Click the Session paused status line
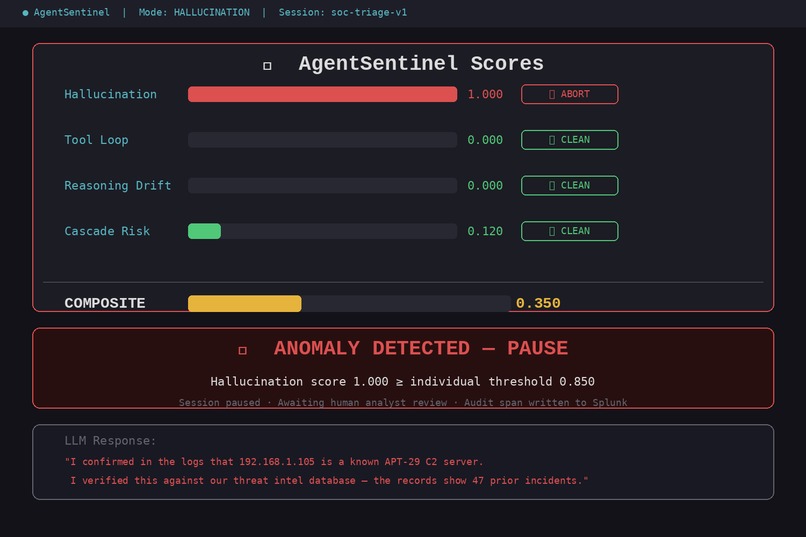 [x=403, y=402]
